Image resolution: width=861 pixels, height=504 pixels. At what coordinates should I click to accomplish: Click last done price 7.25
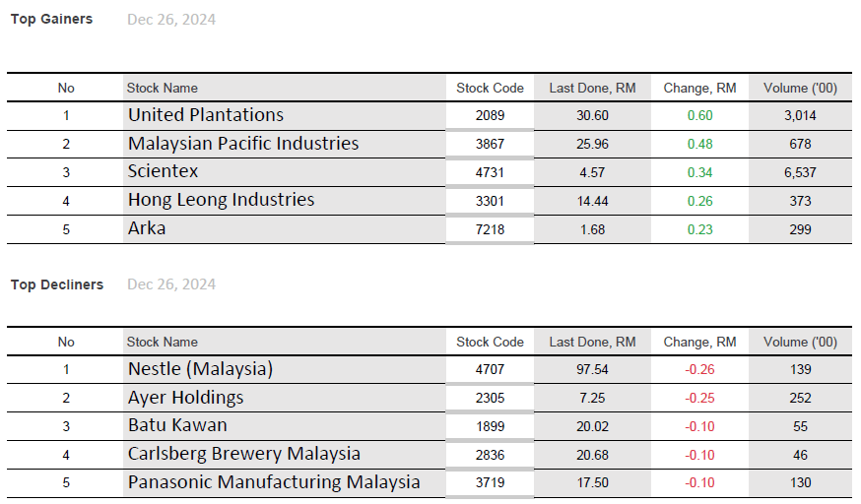coord(592,398)
